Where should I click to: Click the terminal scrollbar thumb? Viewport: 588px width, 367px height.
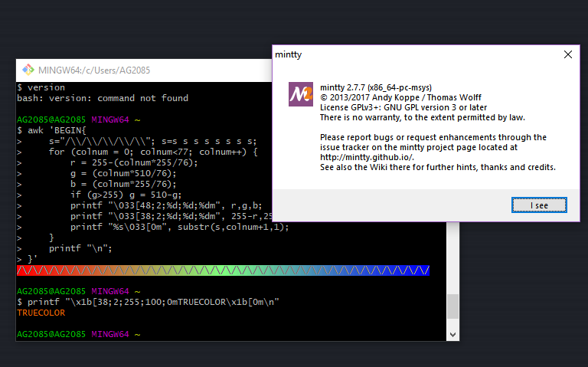[452, 306]
